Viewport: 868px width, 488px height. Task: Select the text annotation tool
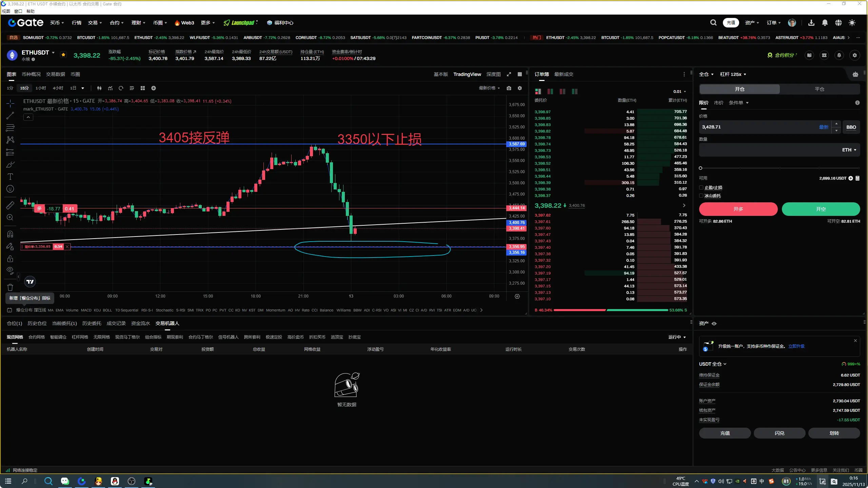pyautogui.click(x=10, y=177)
